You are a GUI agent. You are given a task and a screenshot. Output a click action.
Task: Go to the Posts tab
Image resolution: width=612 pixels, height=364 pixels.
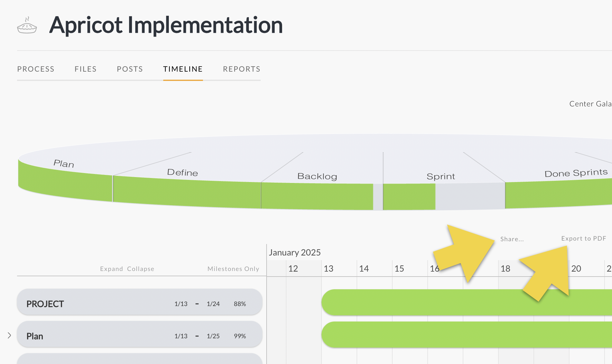pos(130,69)
